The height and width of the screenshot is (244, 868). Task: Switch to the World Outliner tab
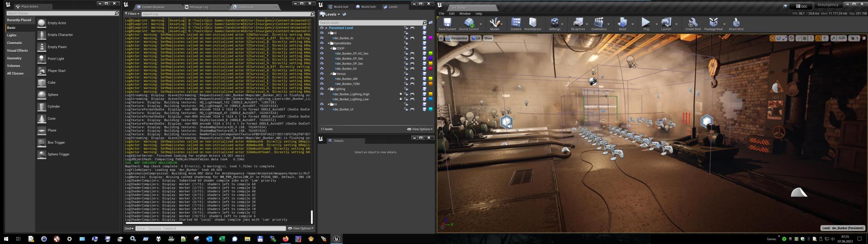341,7
